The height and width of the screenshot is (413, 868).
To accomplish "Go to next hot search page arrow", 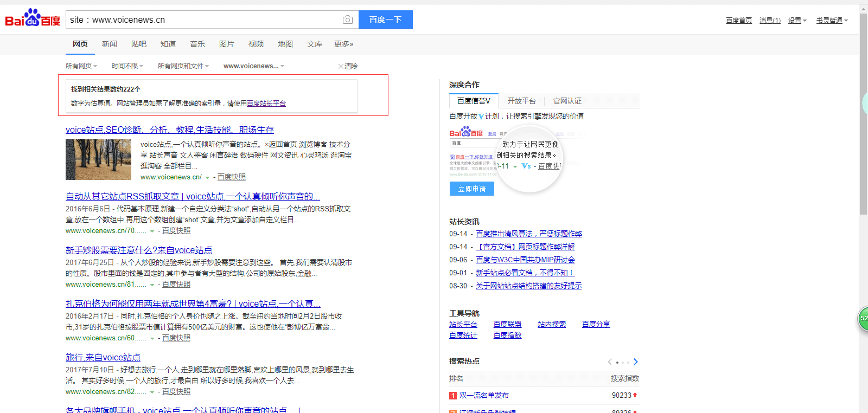I will point(636,362).
